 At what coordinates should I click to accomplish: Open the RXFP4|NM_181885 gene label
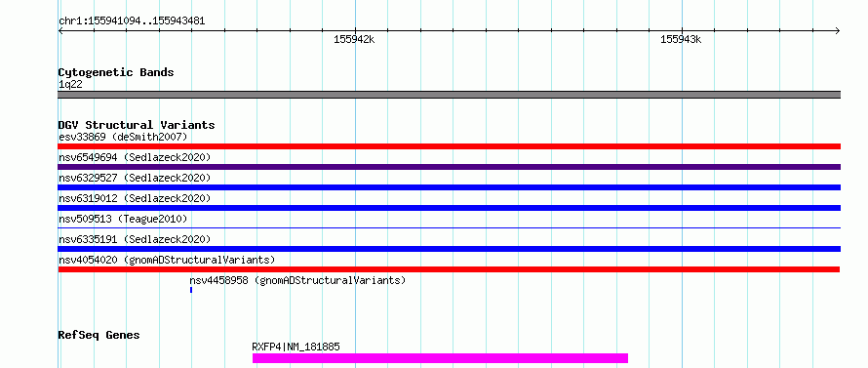[x=296, y=348]
